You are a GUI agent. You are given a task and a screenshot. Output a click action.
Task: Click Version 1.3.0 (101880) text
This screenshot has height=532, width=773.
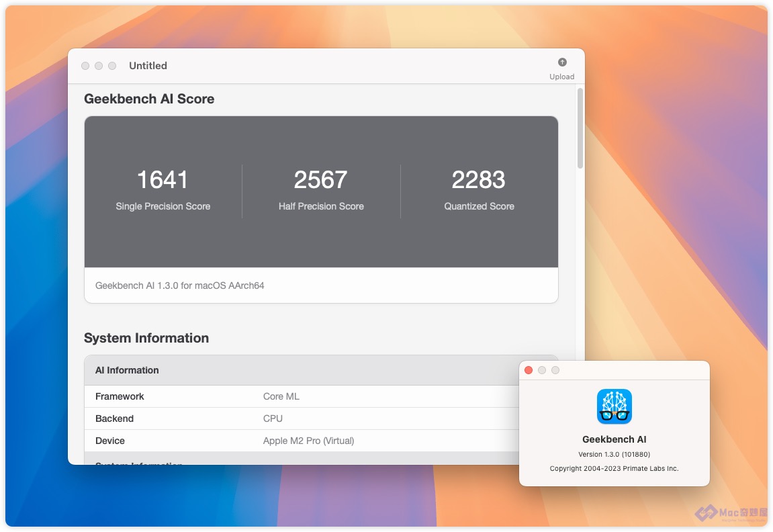[615, 455]
